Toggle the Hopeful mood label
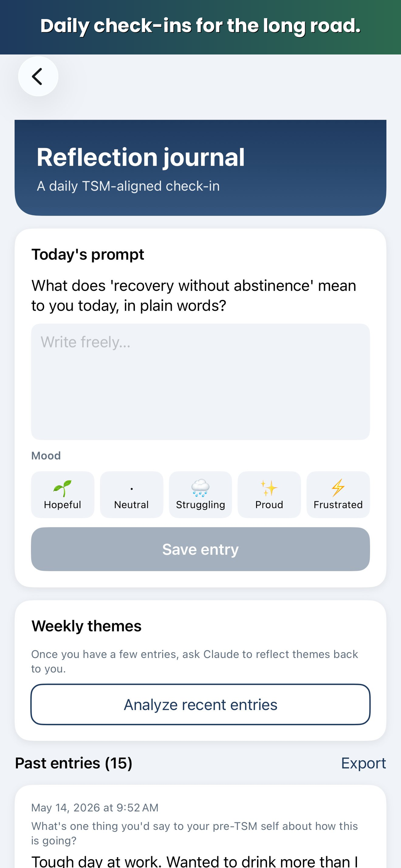This screenshot has height=868, width=401. coord(62,505)
